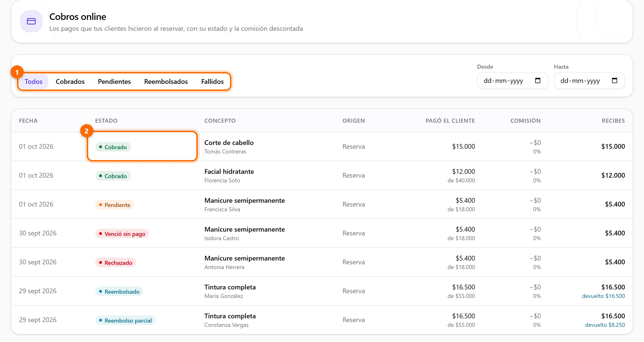This screenshot has height=342, width=644.
Task: Focus the Hasta date input field
Action: (x=589, y=80)
